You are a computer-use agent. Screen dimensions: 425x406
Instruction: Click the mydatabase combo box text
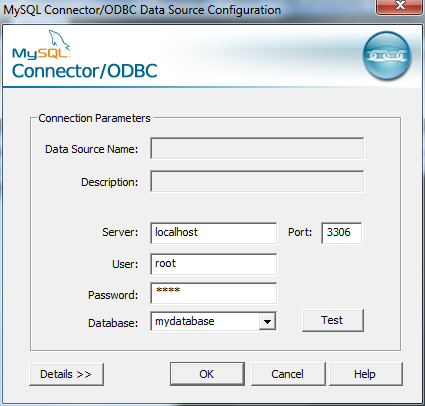tap(185, 321)
